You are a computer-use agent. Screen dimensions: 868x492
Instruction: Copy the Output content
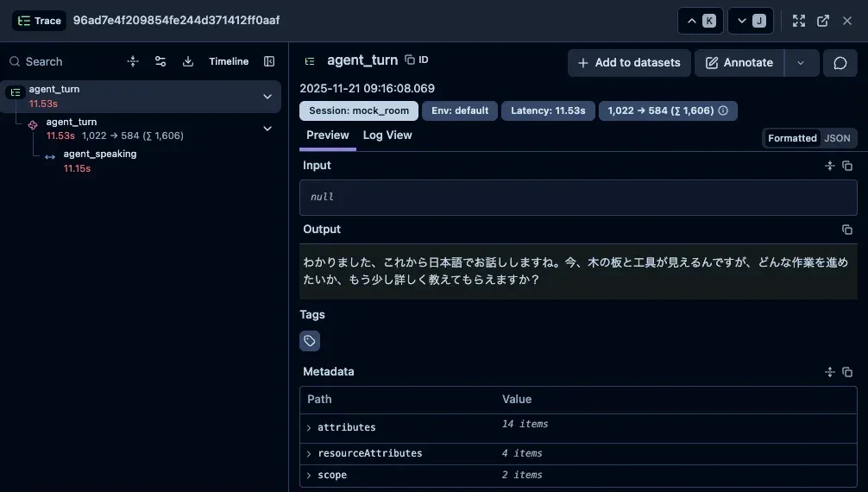pyautogui.click(x=847, y=230)
